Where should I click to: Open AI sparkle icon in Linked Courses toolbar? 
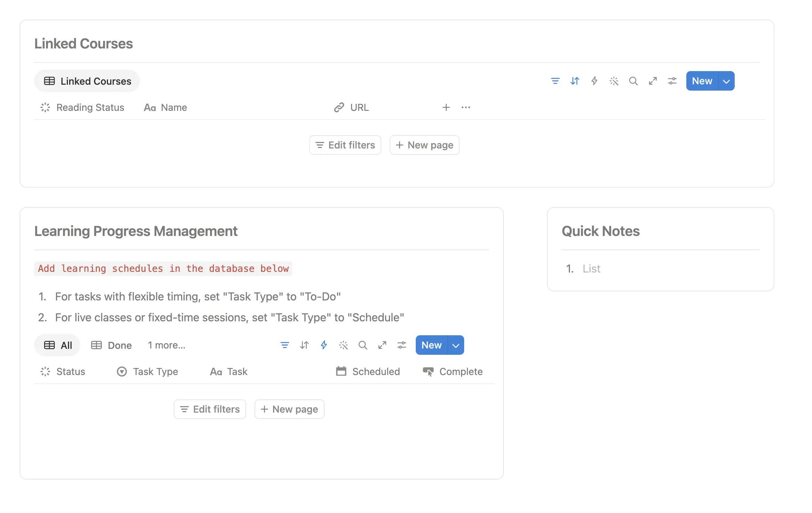click(614, 81)
